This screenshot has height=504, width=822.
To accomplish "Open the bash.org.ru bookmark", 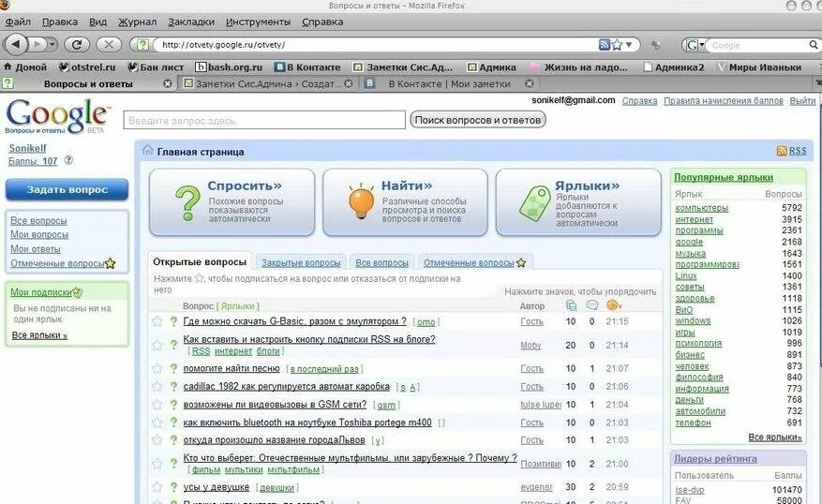I will click(229, 67).
